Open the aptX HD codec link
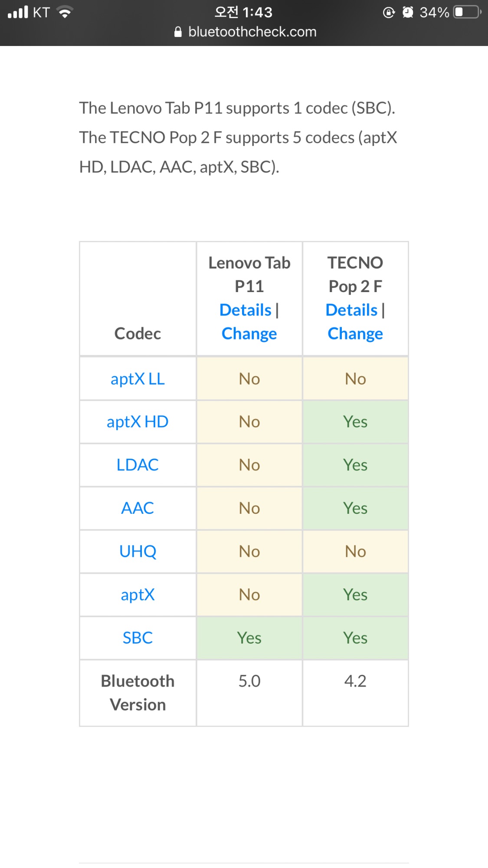Screen dimensions: 488x868 138,422
